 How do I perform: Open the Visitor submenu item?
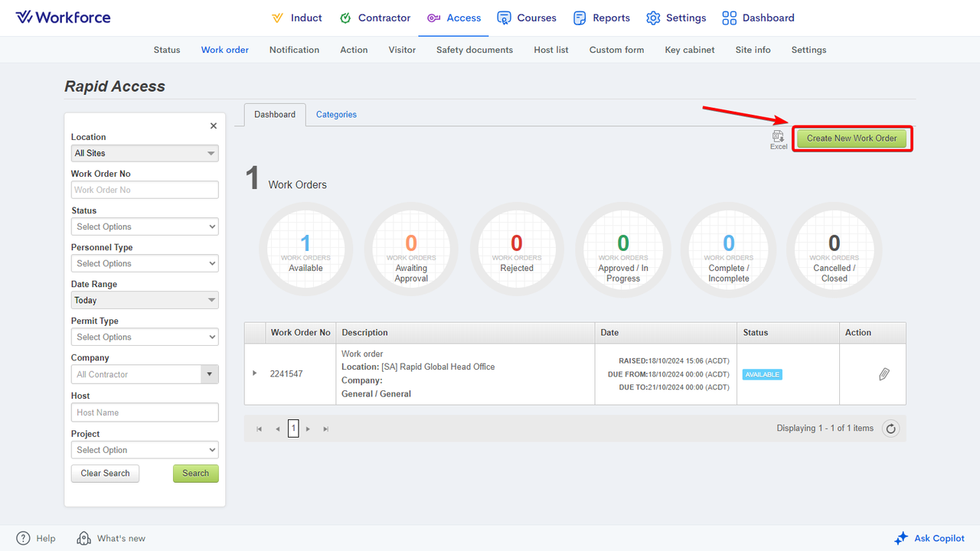(402, 50)
